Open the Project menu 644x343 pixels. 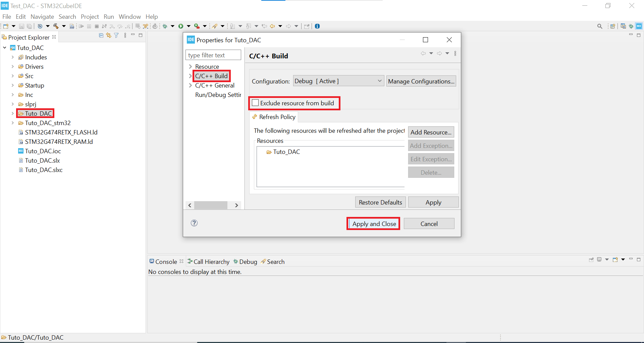90,16
